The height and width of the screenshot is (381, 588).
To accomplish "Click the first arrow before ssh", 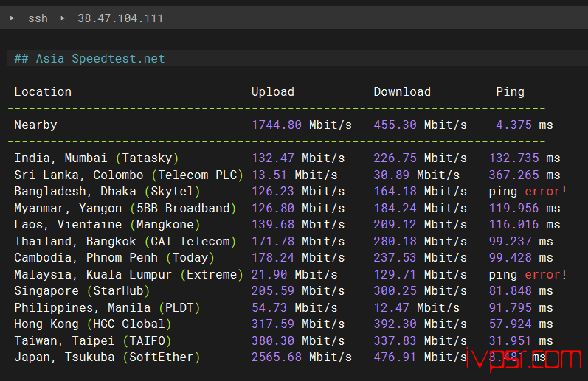I will tap(12, 18).
